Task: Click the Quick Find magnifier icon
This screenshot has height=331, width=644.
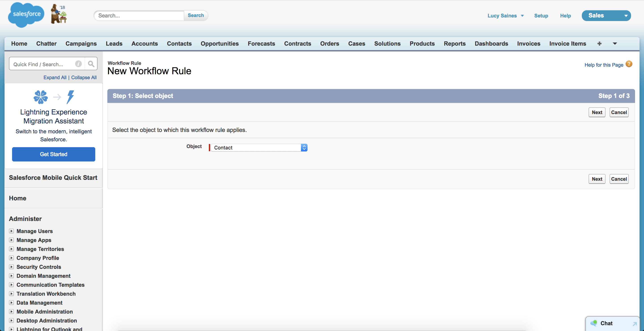Action: click(91, 64)
